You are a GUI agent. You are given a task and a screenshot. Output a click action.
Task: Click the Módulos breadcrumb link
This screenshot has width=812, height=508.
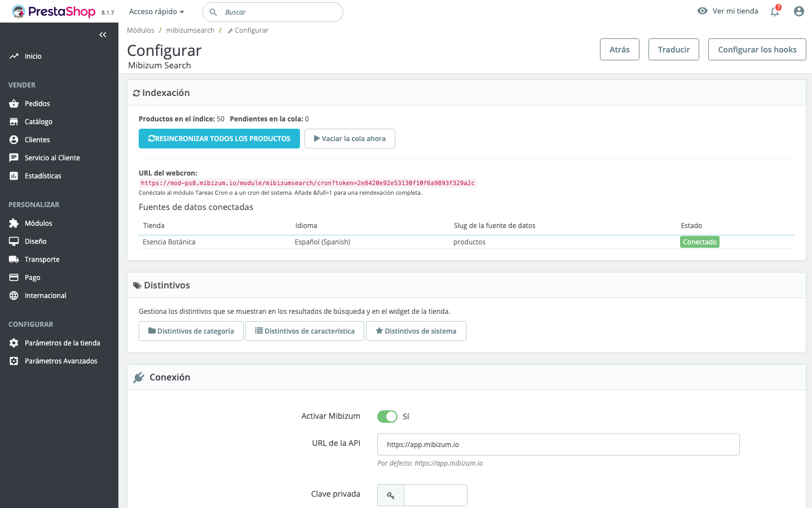point(140,30)
